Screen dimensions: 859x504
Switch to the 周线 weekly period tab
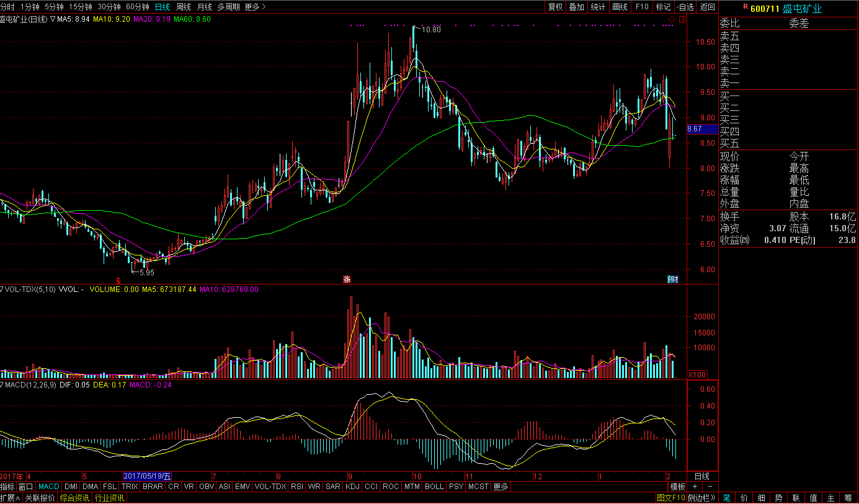click(x=184, y=7)
